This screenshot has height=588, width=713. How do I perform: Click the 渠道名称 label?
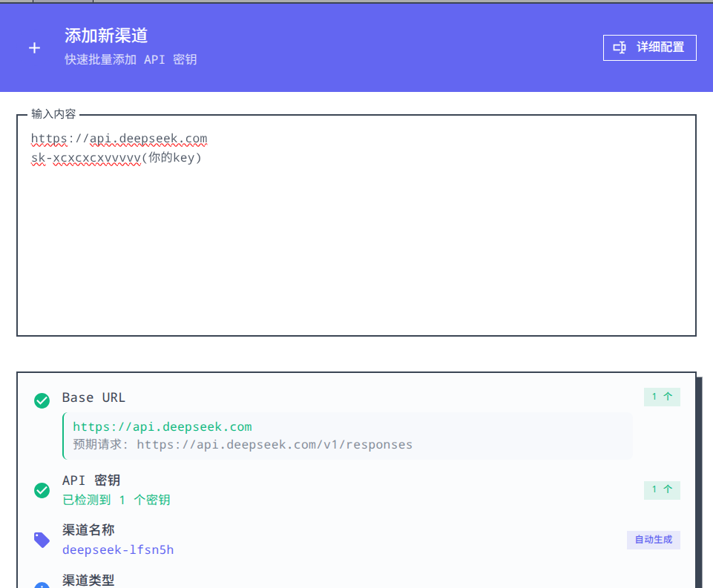(88, 530)
